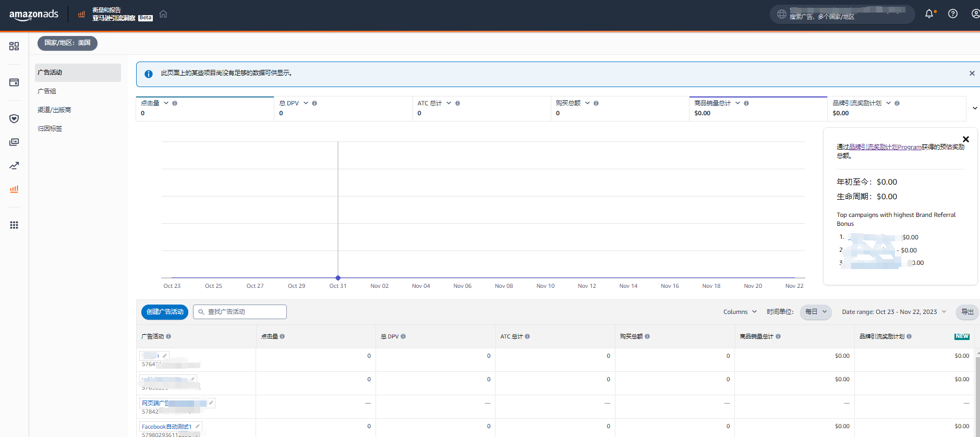Click the 创建广告活动 button
Image resolution: width=980 pixels, height=437 pixels.
[x=165, y=312]
